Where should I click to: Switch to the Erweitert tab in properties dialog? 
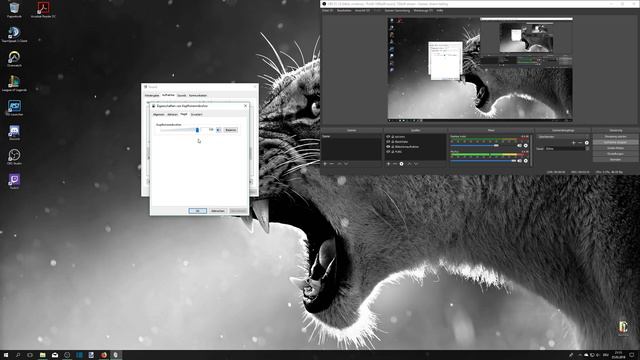[x=196, y=115]
